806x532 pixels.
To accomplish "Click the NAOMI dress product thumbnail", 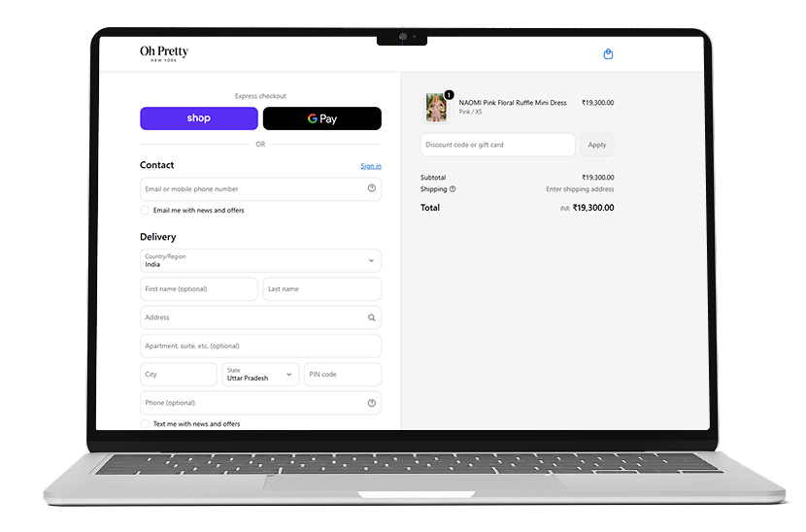I will (436, 108).
